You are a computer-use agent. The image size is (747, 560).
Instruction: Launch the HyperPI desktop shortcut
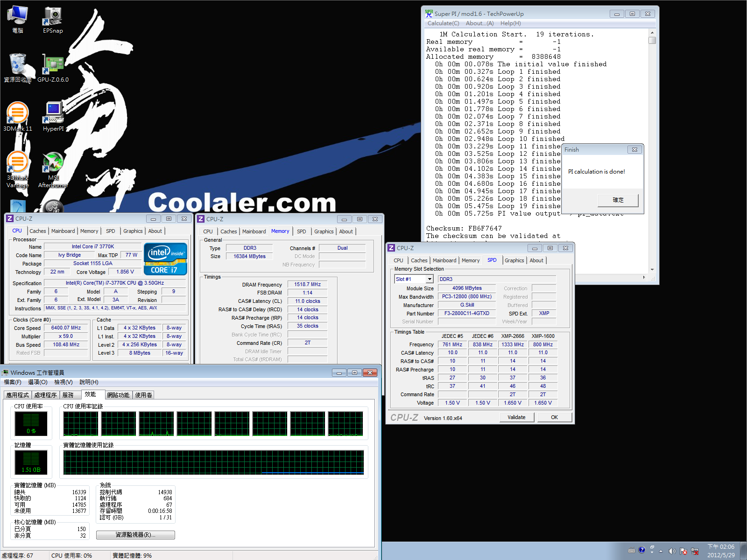pos(53,117)
